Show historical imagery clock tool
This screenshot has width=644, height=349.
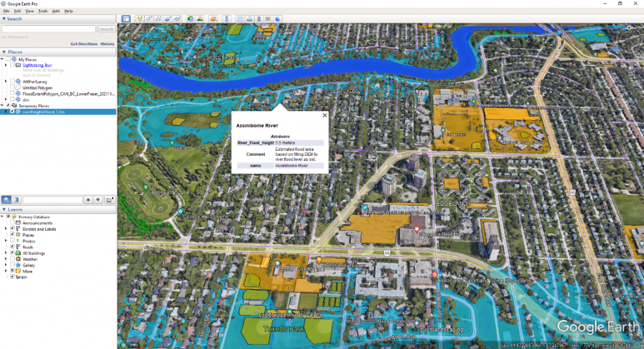(x=190, y=19)
